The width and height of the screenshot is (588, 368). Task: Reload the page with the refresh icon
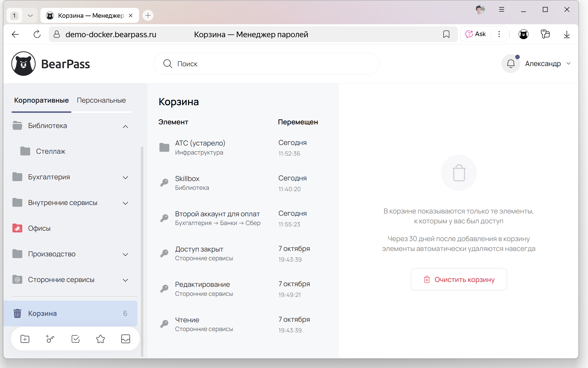(x=37, y=34)
